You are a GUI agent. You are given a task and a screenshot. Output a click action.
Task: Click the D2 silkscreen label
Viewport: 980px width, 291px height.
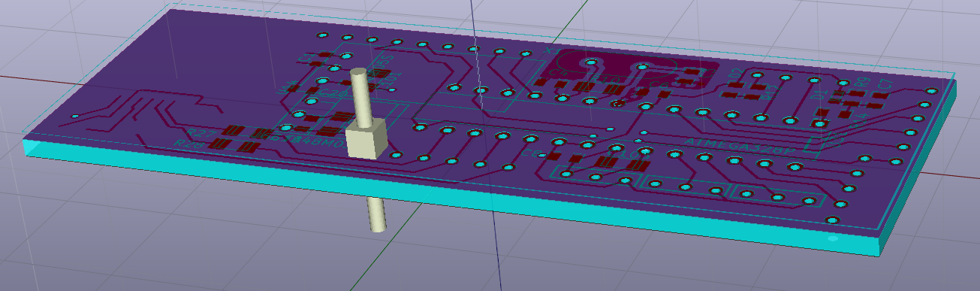[x=736, y=73]
